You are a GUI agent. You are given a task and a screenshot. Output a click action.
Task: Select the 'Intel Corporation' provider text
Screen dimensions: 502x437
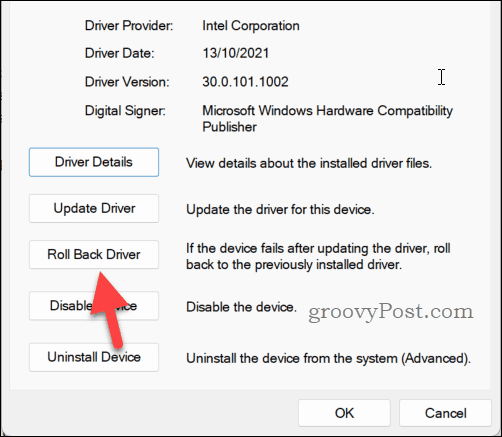pyautogui.click(x=251, y=26)
